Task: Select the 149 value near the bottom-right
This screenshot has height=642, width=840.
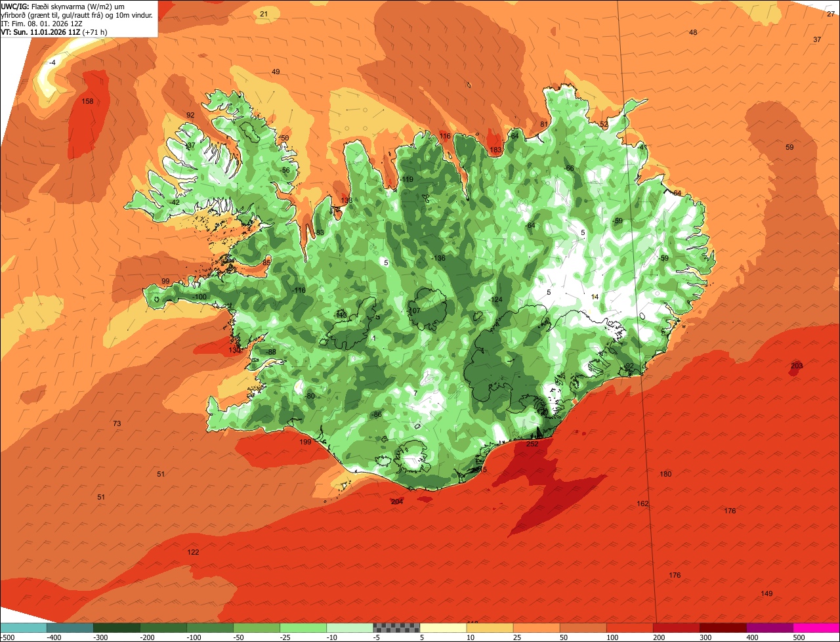Action: point(766,594)
